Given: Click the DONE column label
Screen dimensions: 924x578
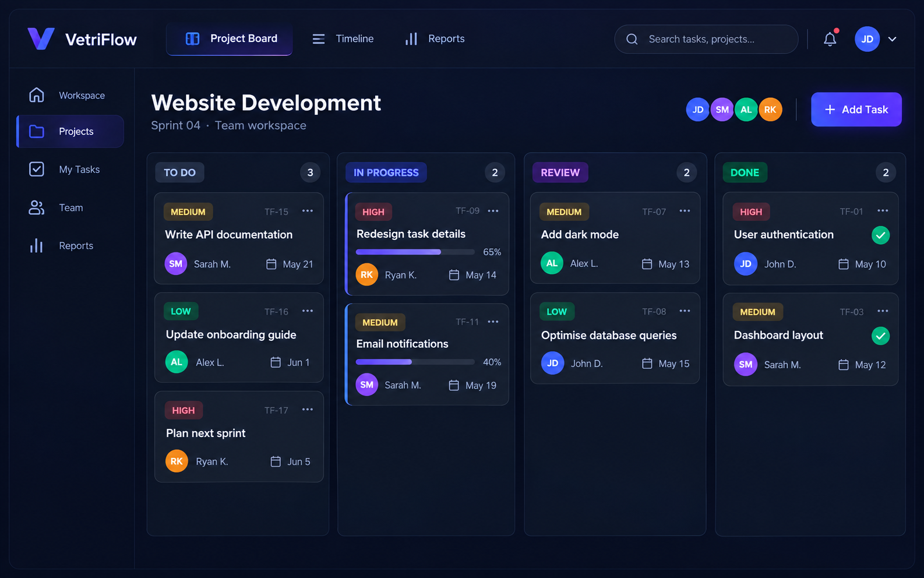Looking at the screenshot, I should pyautogui.click(x=745, y=172).
